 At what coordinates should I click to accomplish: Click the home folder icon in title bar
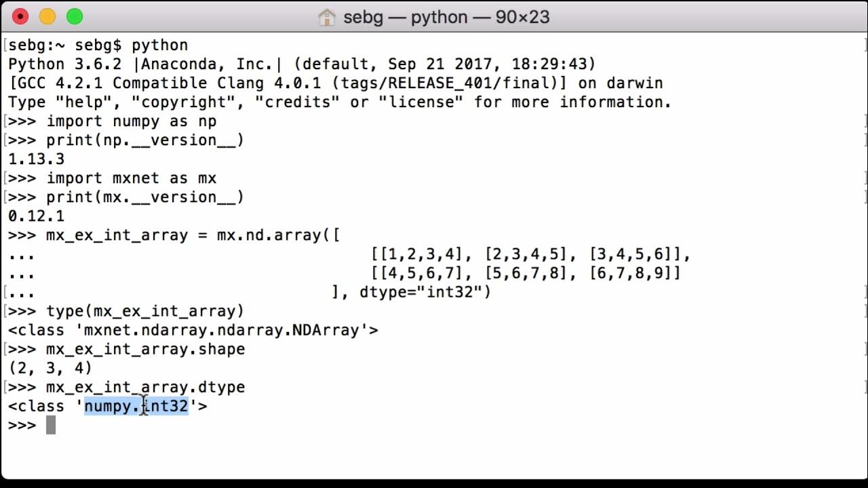[327, 18]
